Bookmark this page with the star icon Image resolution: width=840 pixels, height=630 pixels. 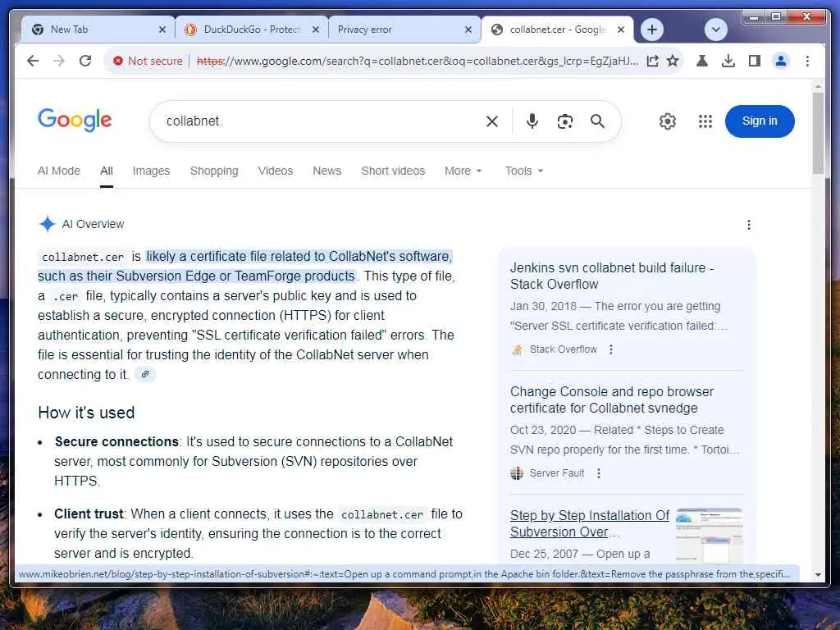[x=673, y=61]
